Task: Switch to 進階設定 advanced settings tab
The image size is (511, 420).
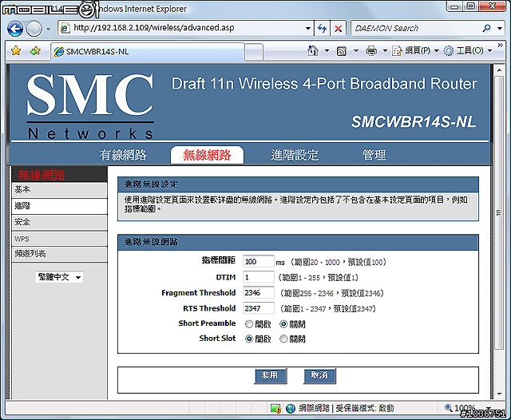Action: point(295,155)
